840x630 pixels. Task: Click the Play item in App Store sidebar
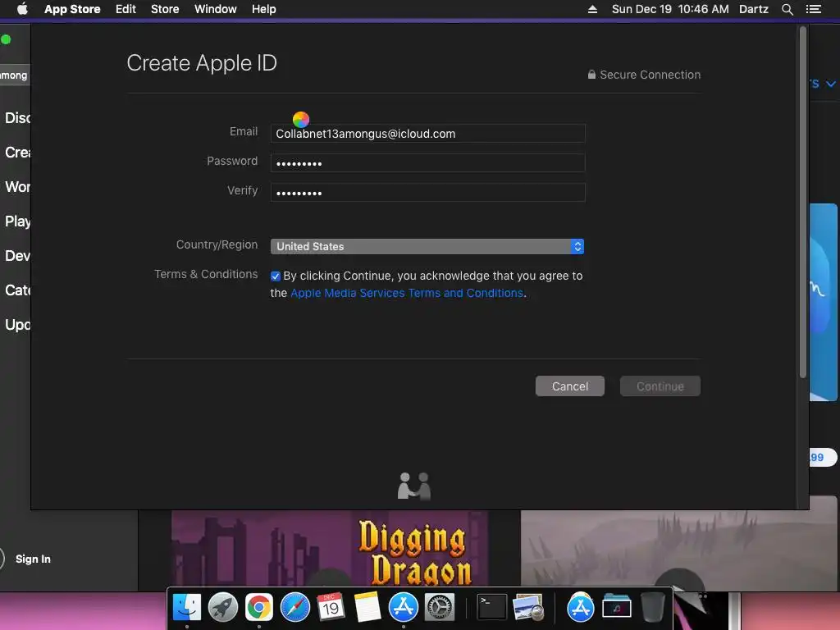tap(18, 221)
